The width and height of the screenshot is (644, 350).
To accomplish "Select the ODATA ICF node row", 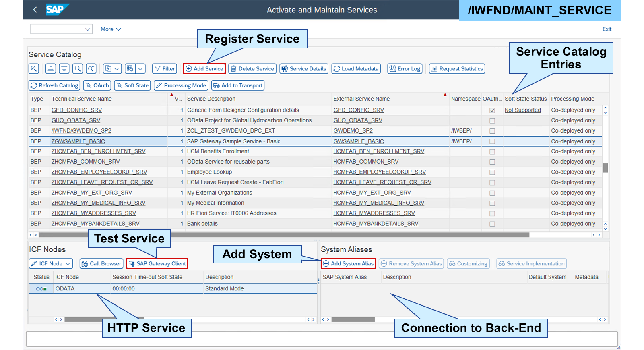I will point(173,289).
